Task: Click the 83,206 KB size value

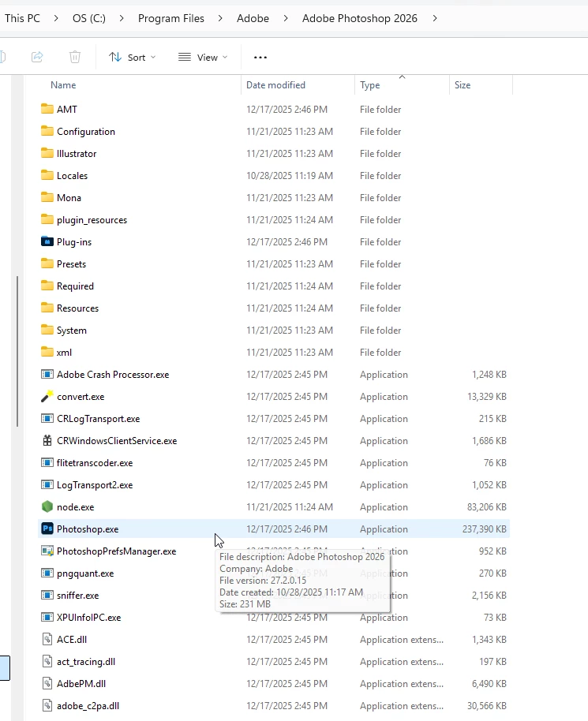Action: click(487, 507)
